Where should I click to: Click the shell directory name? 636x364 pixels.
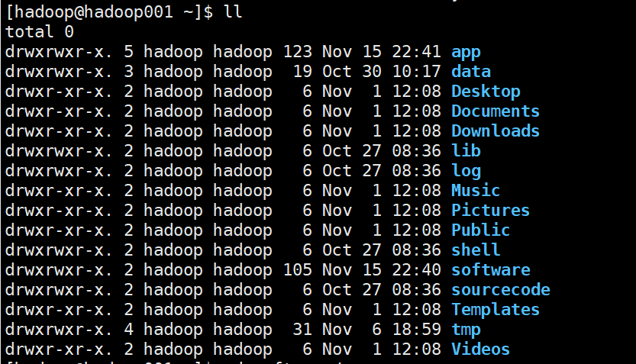pyautogui.click(x=476, y=250)
